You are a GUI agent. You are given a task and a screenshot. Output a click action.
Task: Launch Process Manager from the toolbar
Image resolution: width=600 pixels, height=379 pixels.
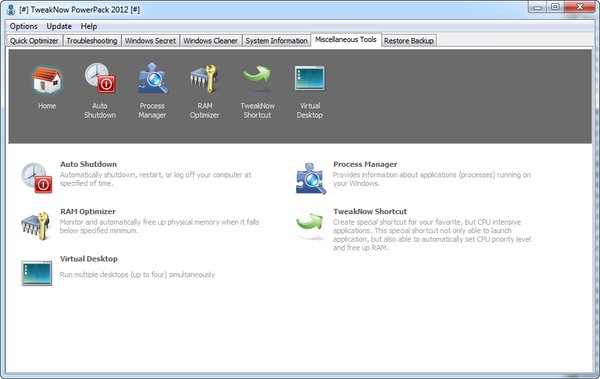pos(153,78)
